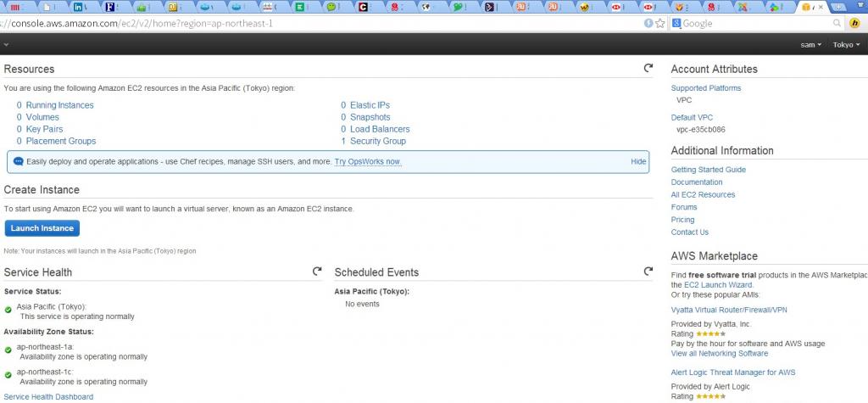The image size is (868, 403).
Task: Click View all Networking Software
Action: tap(720, 353)
